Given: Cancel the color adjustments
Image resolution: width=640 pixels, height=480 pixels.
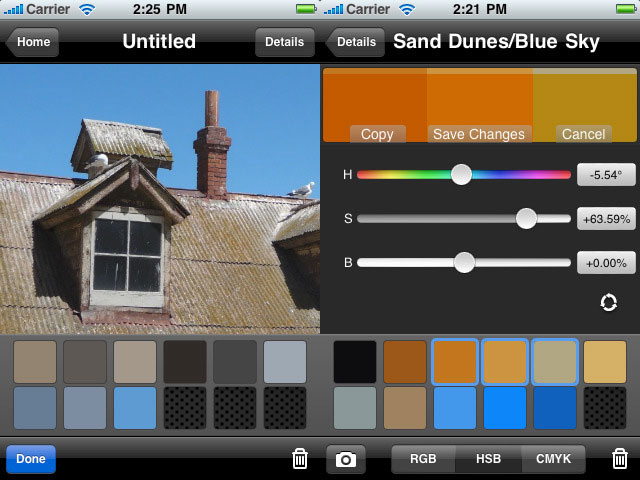Looking at the screenshot, I should click(x=584, y=134).
